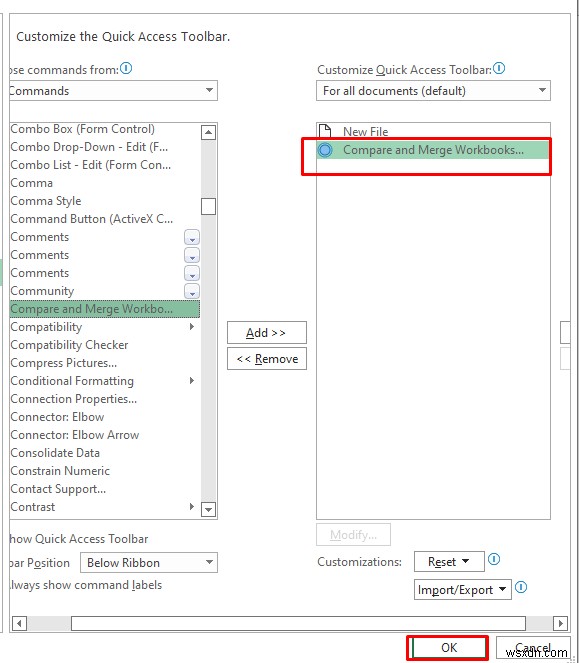Click the Add >> button
Screen dimensions: 579x663
pyautogui.click(x=266, y=333)
